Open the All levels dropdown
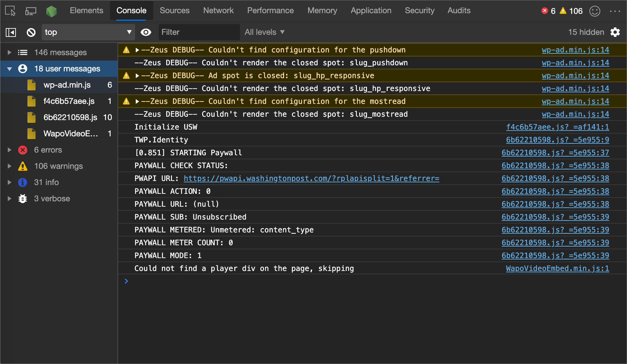627x364 pixels. pos(264,32)
